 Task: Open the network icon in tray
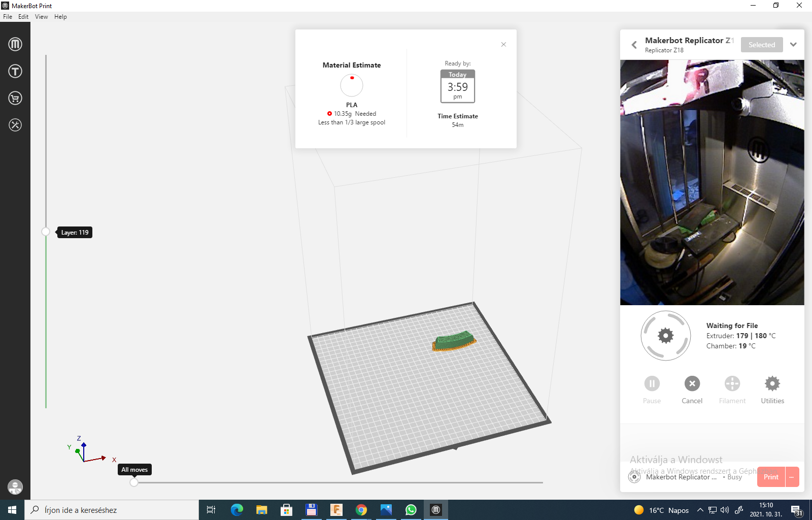713,510
